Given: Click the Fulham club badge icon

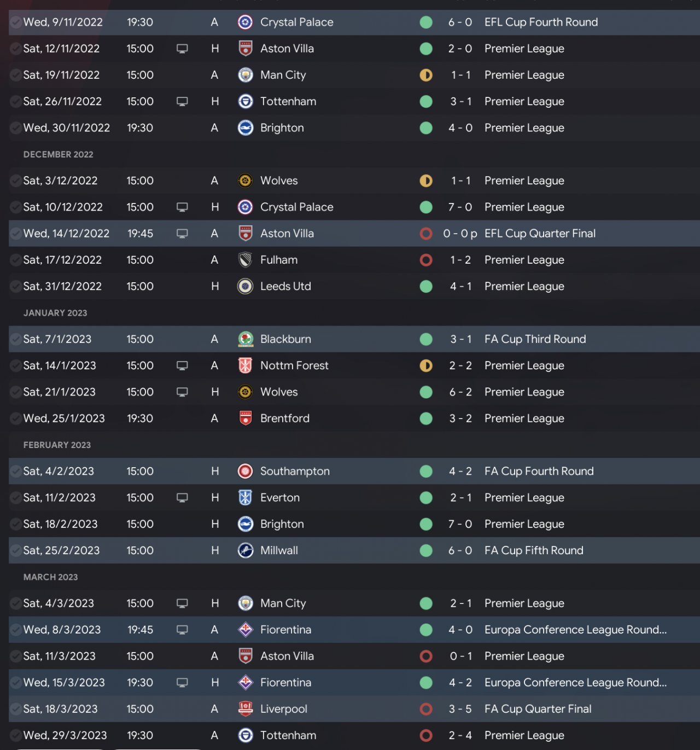Looking at the screenshot, I should (x=246, y=260).
